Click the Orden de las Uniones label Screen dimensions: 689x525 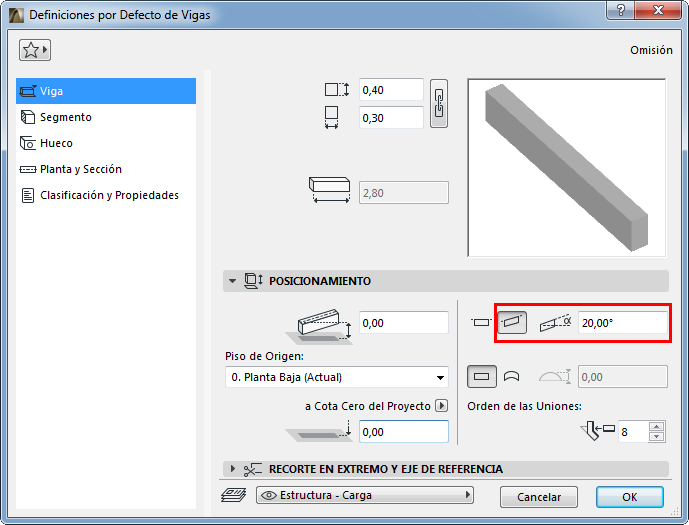point(525,406)
